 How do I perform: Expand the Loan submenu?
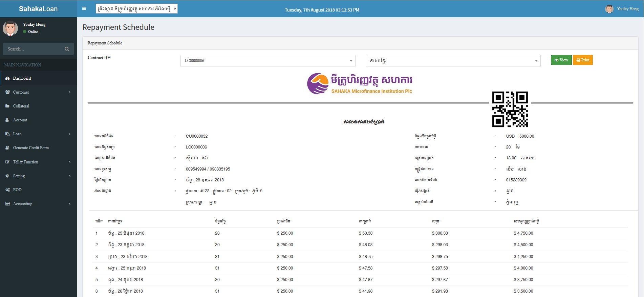pyautogui.click(x=17, y=134)
